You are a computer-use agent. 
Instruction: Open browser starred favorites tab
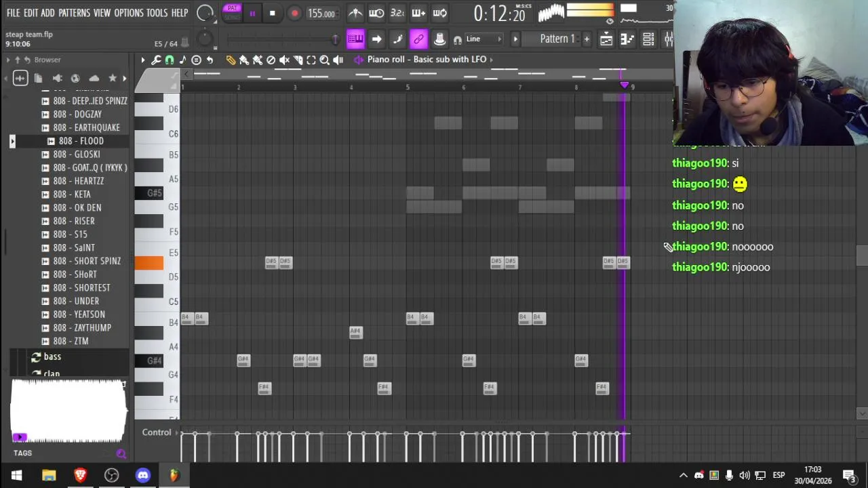(113, 79)
